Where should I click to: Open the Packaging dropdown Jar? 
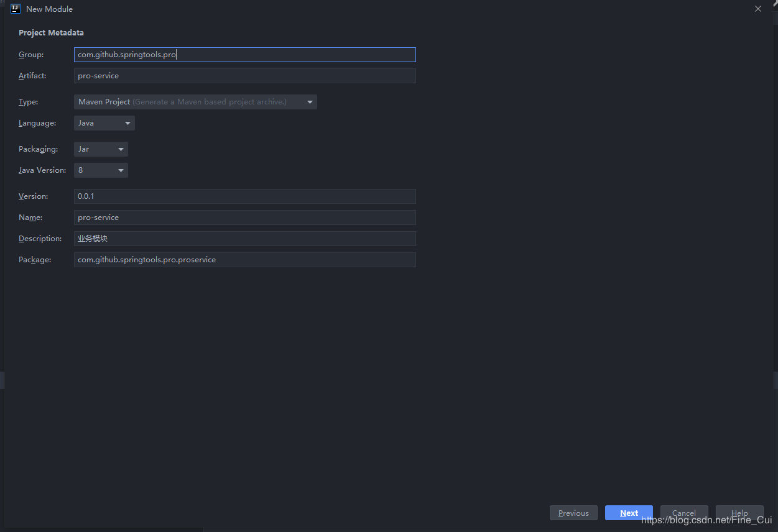point(101,149)
